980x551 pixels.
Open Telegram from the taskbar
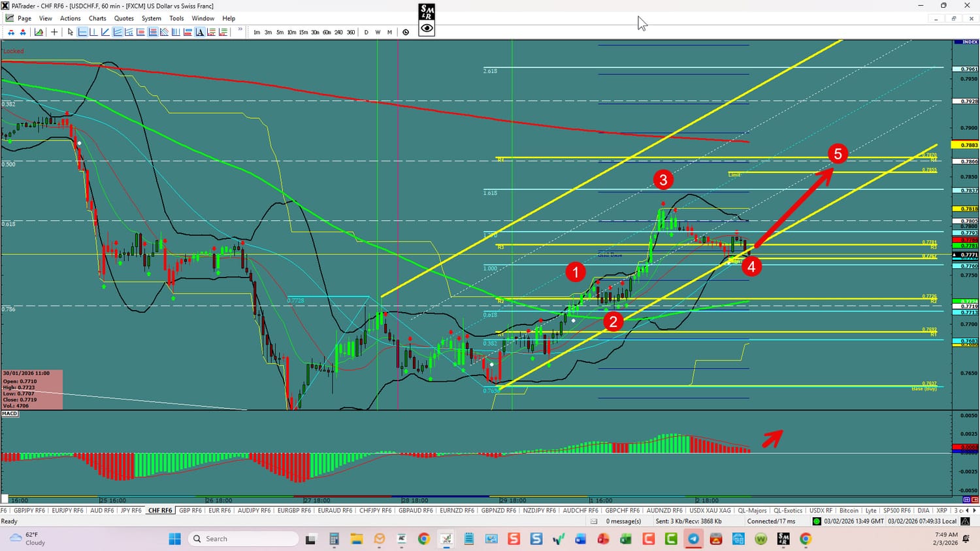[x=693, y=539]
